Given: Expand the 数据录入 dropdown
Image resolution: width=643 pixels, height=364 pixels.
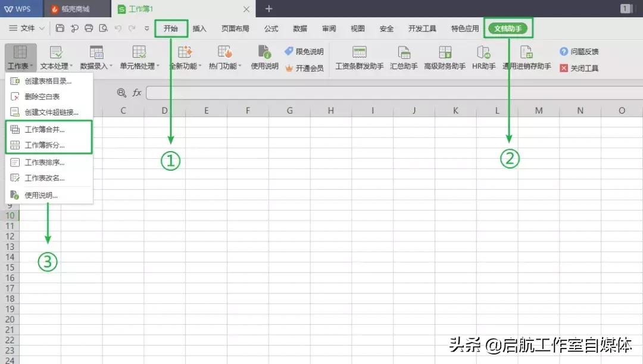Looking at the screenshot, I should pyautogui.click(x=95, y=58).
